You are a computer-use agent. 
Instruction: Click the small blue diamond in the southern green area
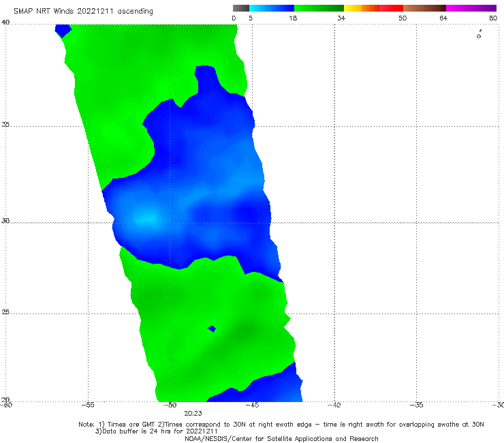click(212, 329)
